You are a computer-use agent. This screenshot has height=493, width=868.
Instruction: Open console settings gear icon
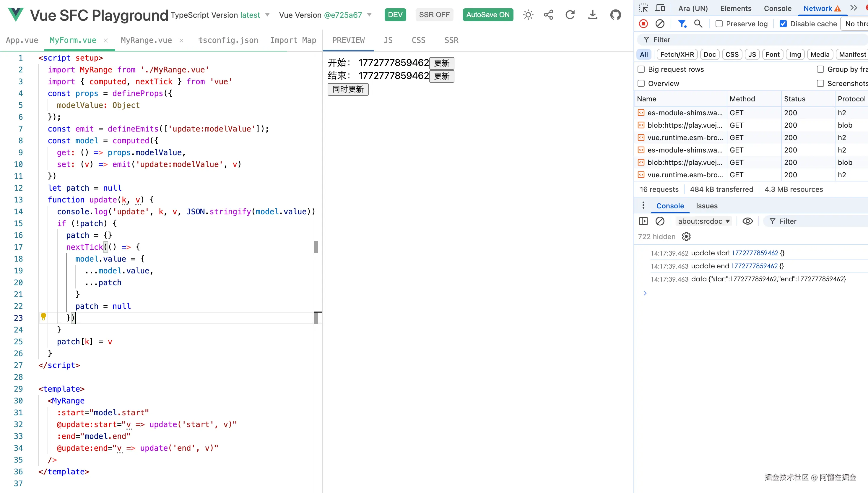click(x=686, y=236)
